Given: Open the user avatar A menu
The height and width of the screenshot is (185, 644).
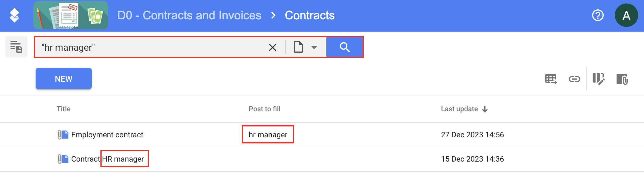Looking at the screenshot, I should [626, 15].
